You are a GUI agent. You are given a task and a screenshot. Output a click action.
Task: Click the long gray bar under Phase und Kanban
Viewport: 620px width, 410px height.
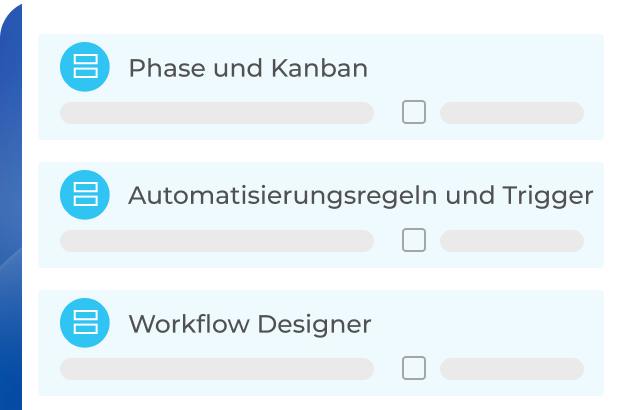coord(216,113)
